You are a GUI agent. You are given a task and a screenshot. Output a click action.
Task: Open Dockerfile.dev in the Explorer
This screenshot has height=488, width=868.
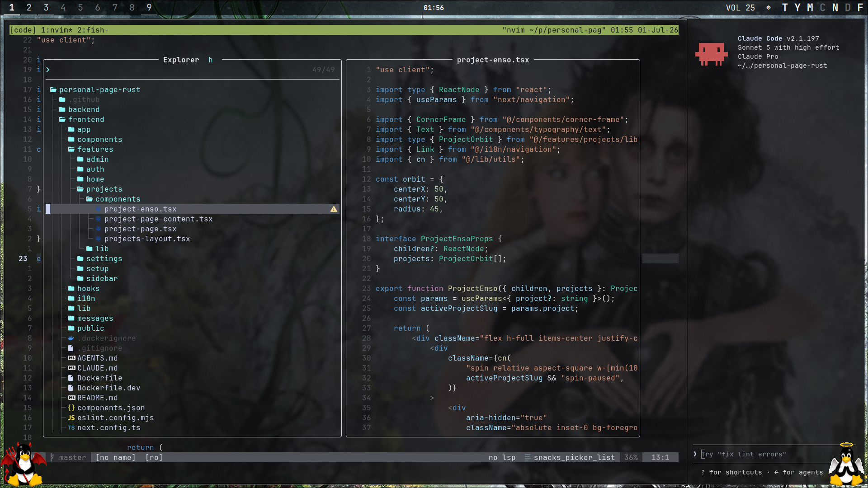[108, 388]
